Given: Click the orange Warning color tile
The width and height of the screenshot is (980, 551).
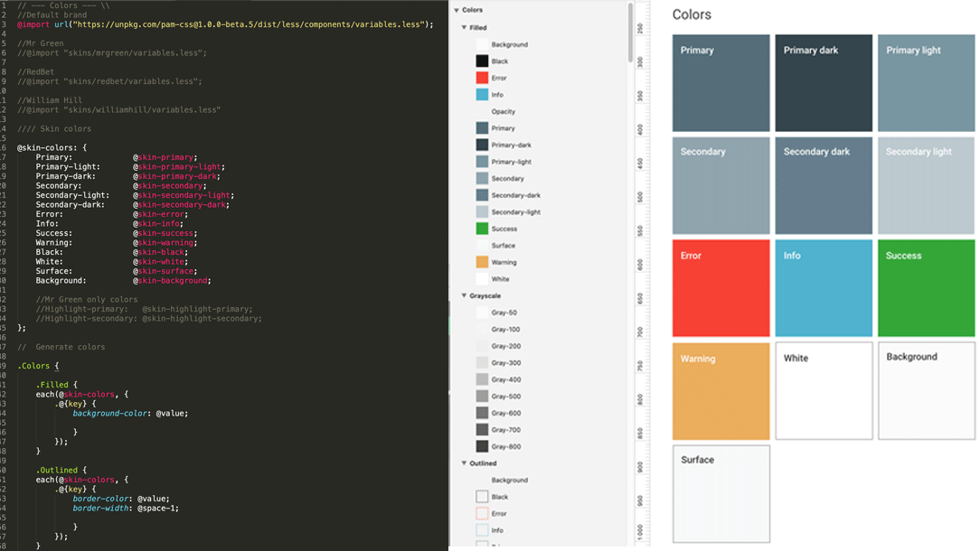Looking at the screenshot, I should coord(721,391).
